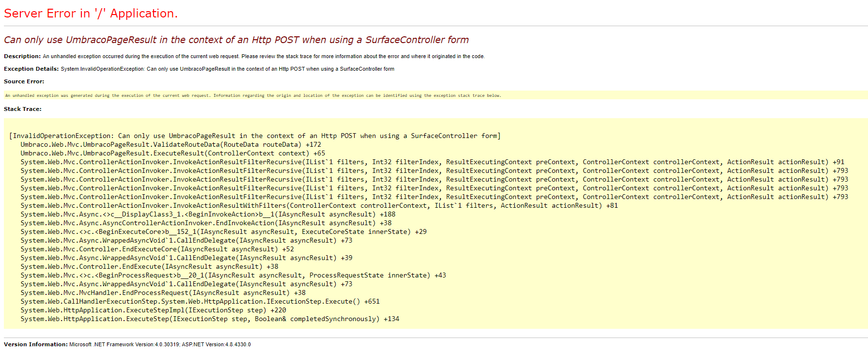Click the 'Description:' label
Image resolution: width=868 pixels, height=354 pixels.
pyautogui.click(x=22, y=56)
